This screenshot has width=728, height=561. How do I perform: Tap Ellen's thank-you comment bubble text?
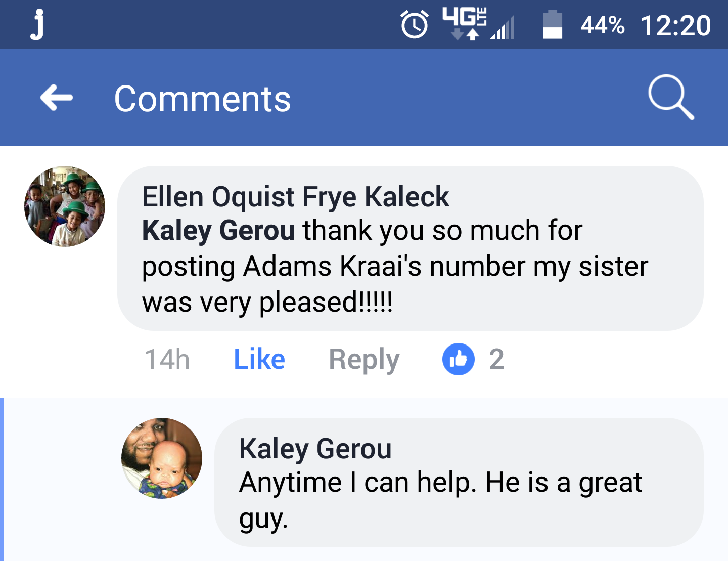[x=394, y=267]
